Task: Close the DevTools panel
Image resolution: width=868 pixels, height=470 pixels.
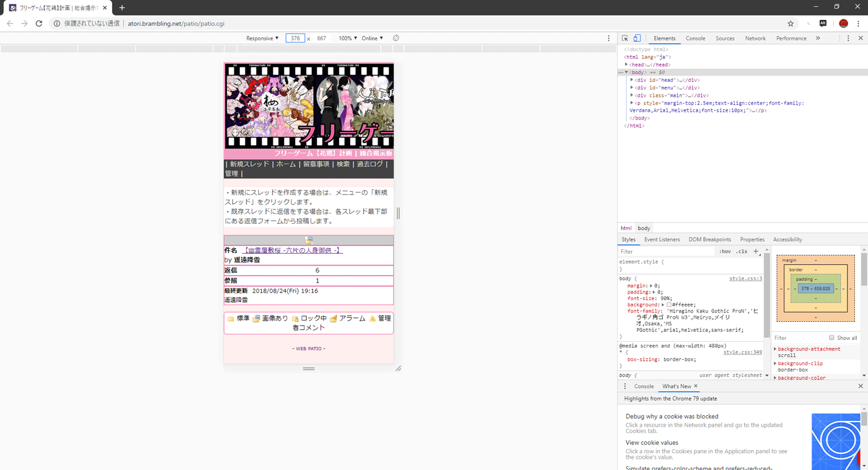Action: click(x=861, y=38)
